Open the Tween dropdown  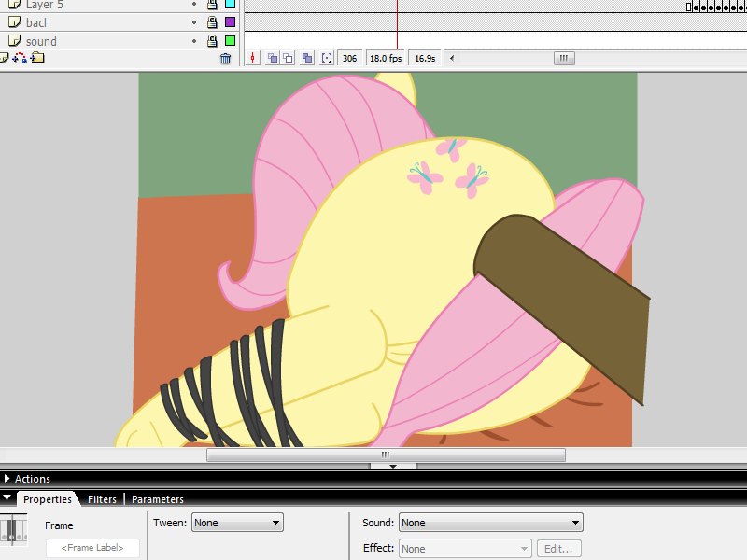point(237,523)
